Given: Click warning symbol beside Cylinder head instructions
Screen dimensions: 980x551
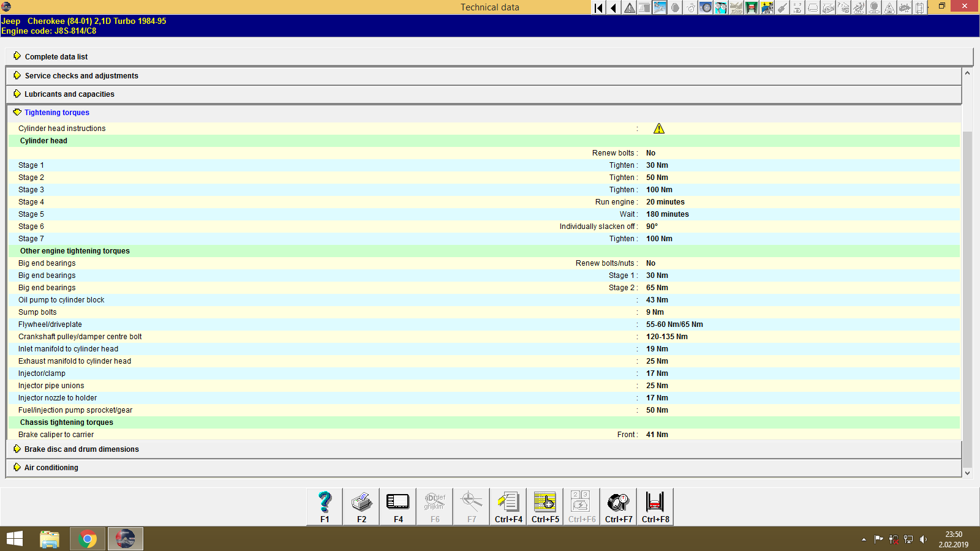Looking at the screenshot, I should pyautogui.click(x=659, y=129).
